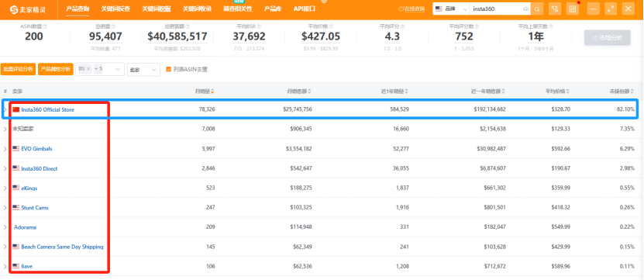The width and height of the screenshot is (644, 280).
Task: Open the Insta360 Direct seller link
Action: (x=39, y=168)
